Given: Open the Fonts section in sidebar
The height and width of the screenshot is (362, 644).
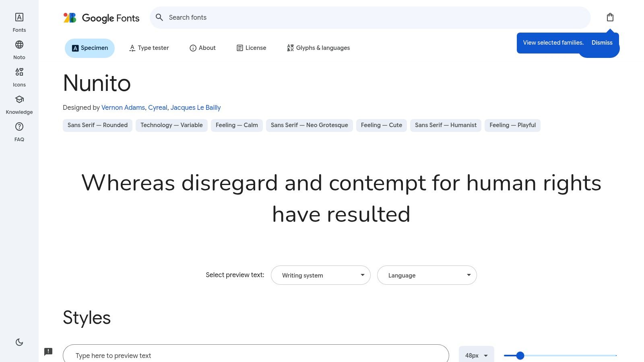Looking at the screenshot, I should [x=19, y=23].
